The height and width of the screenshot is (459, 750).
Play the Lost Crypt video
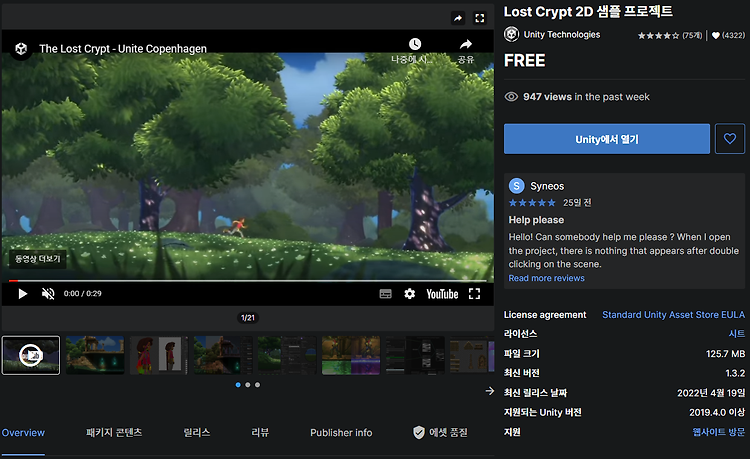click(x=22, y=294)
